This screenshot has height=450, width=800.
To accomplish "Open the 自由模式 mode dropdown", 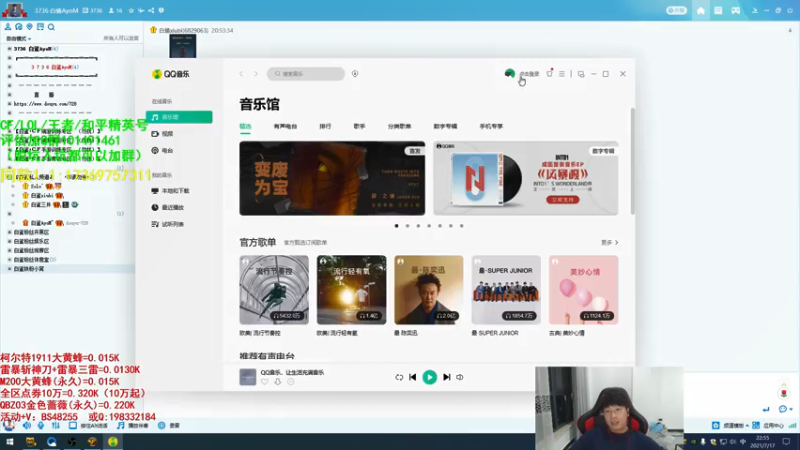I will 18,38.
